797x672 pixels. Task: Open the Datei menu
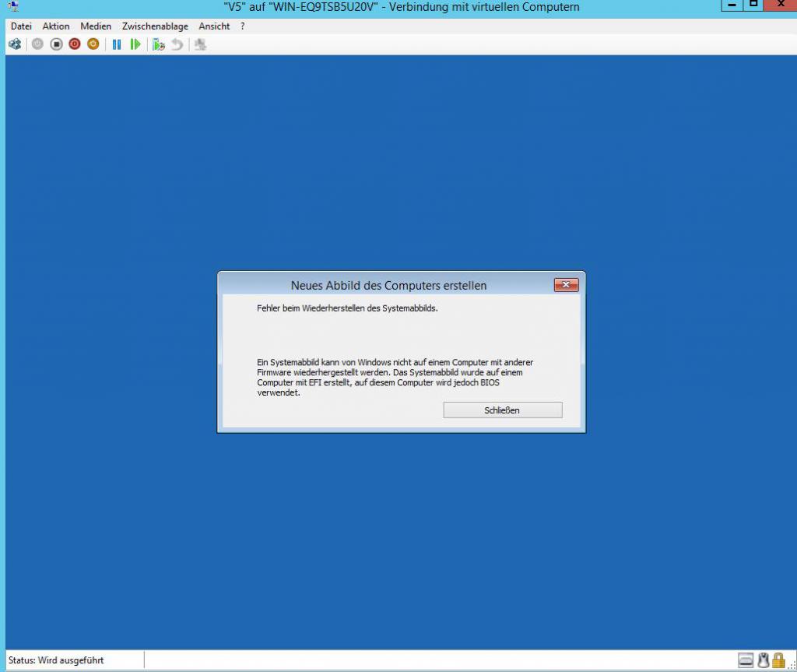[x=21, y=26]
